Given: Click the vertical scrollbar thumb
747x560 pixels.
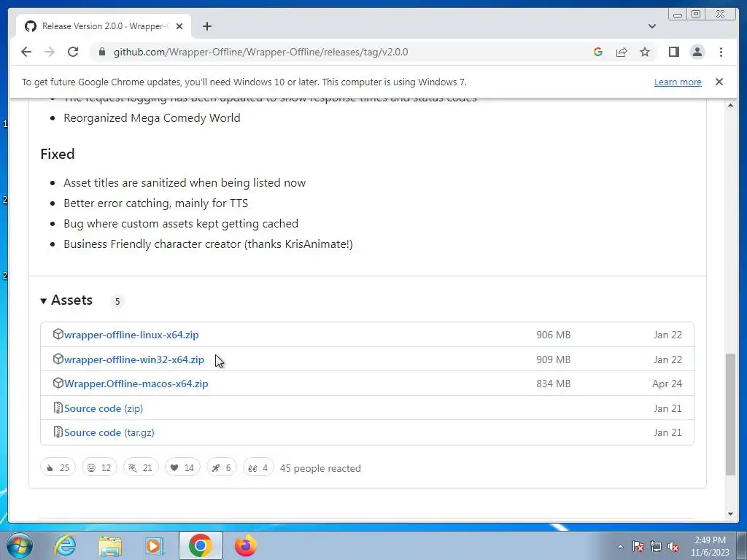Looking at the screenshot, I should click(x=730, y=414).
